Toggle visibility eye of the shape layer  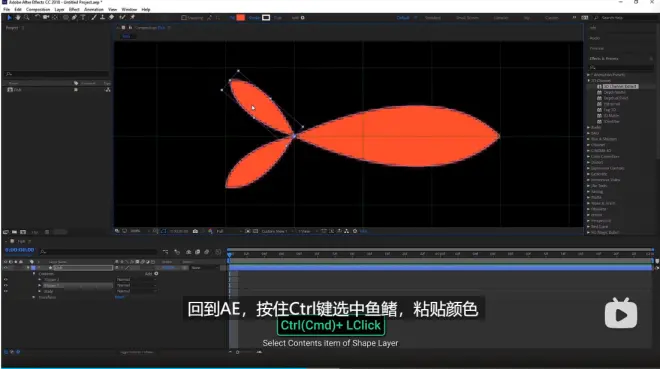point(6,268)
